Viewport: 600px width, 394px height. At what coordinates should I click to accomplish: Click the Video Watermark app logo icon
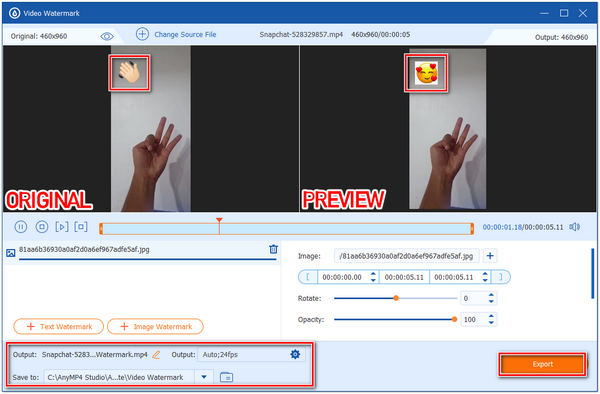[x=14, y=13]
